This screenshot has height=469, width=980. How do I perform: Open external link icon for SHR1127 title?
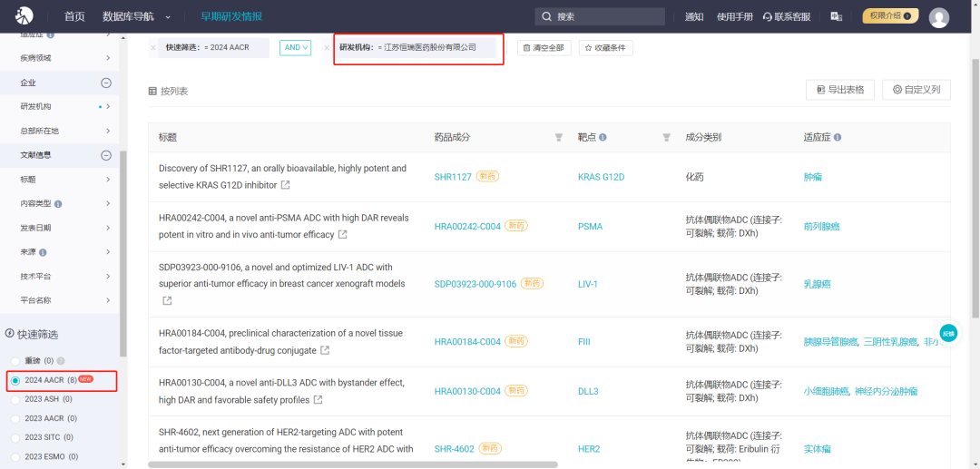tap(286, 185)
